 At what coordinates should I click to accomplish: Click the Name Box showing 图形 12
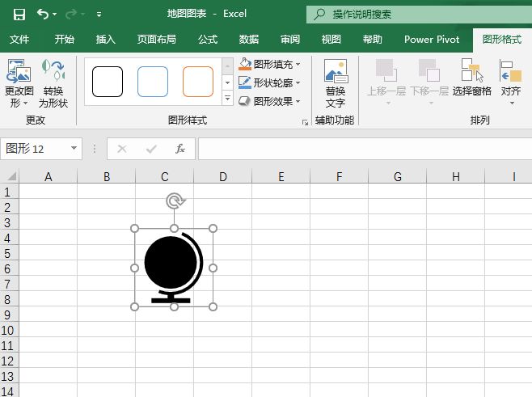point(36,149)
